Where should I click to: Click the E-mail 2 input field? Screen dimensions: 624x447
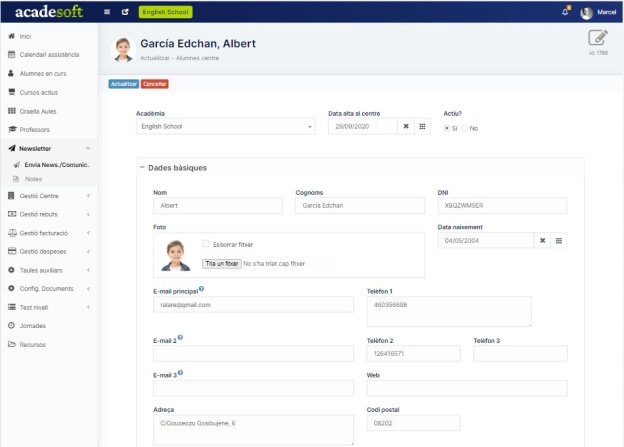pyautogui.click(x=253, y=353)
